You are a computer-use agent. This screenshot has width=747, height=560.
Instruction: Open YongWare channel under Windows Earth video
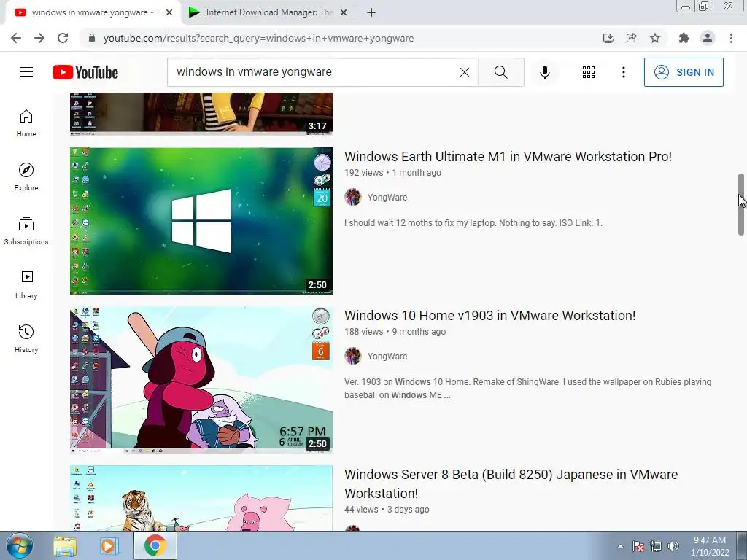(387, 197)
